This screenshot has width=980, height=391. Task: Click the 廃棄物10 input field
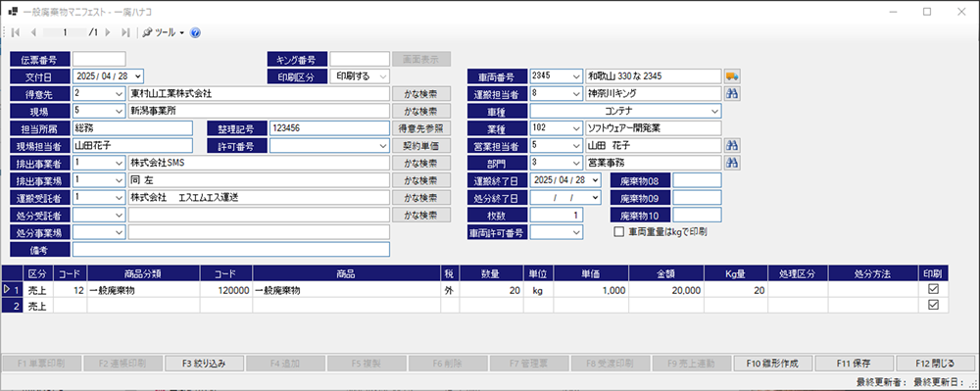tap(697, 215)
